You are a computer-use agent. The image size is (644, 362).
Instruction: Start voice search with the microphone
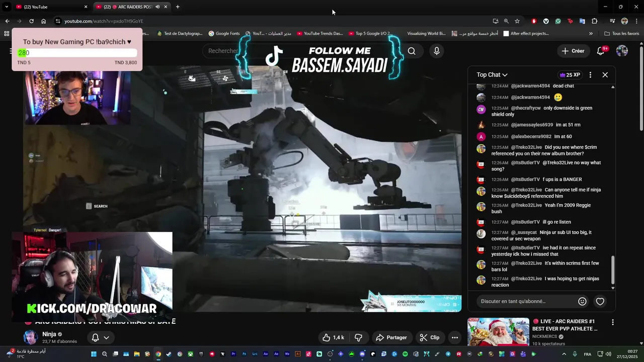pyautogui.click(x=437, y=51)
